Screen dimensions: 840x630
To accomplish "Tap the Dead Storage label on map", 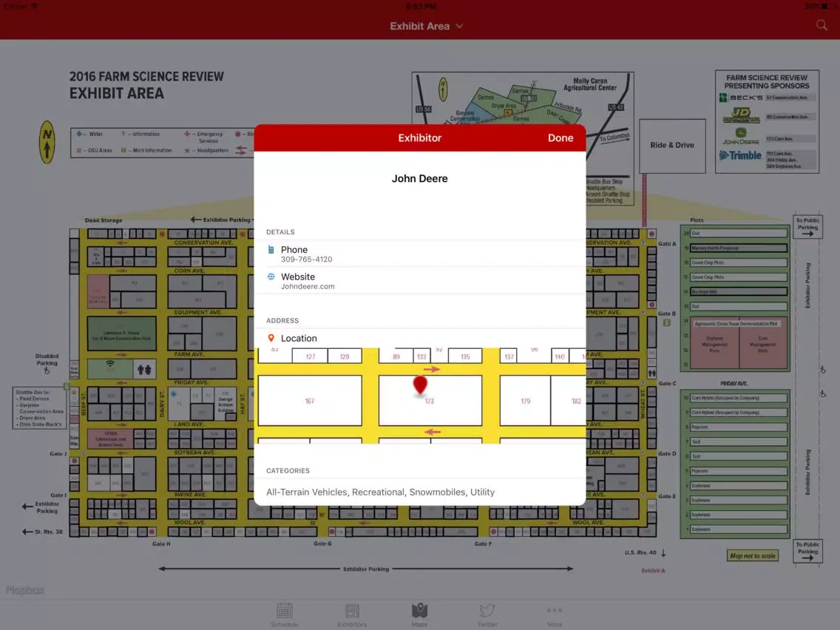I will [104, 220].
